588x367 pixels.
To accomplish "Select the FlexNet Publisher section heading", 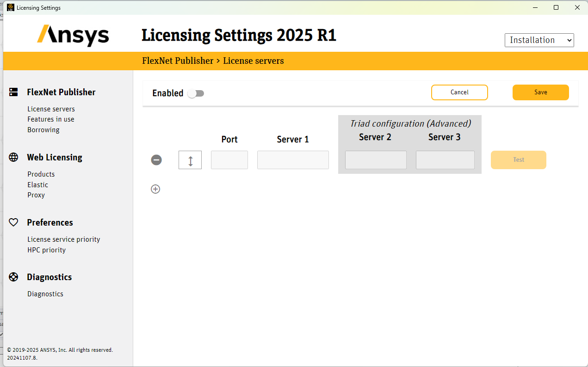I will click(61, 92).
